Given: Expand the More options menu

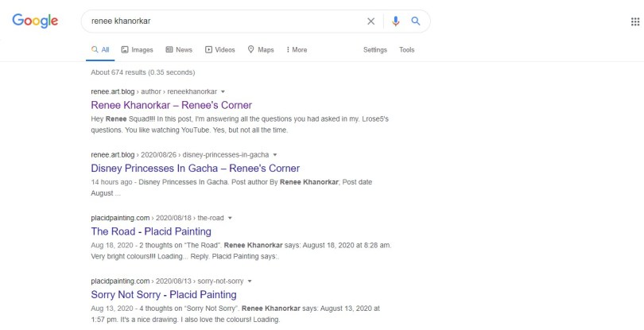Looking at the screenshot, I should 297,50.
